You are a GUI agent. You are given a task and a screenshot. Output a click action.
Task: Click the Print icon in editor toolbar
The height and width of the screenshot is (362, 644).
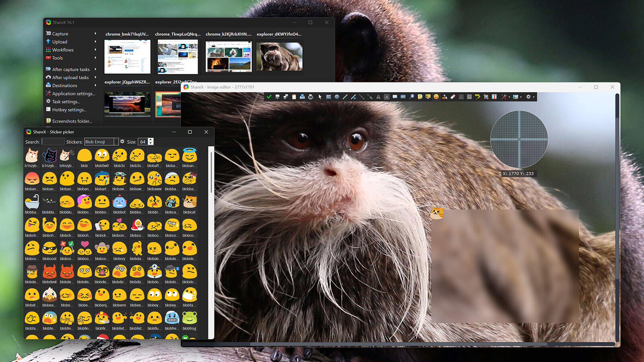pos(310,97)
